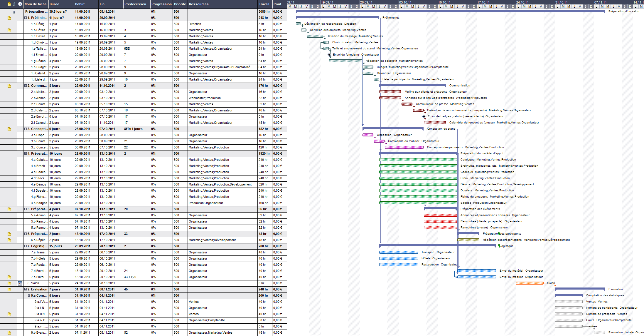Open the note icon on 6.a Répéti... row
This screenshot has height=336, width=644.
(9, 240)
